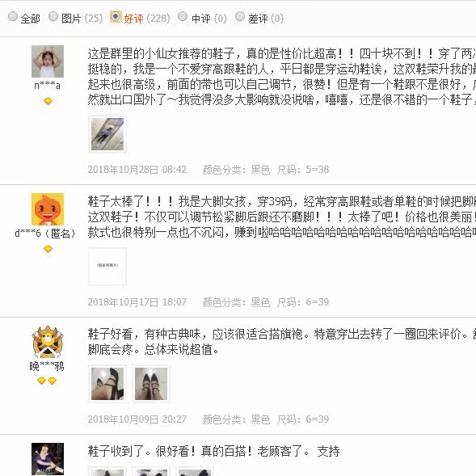Click the username n***a
This screenshot has width=476, height=476.
[48, 86]
